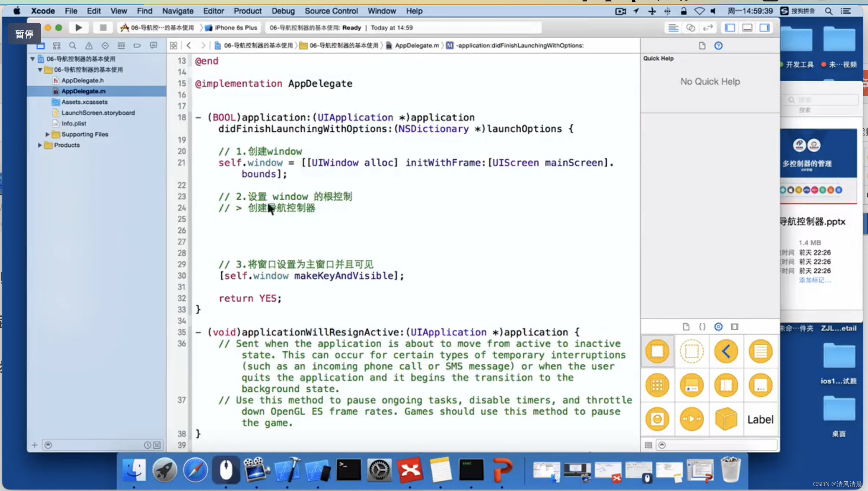This screenshot has width=868, height=491.
Task: Run the project with the Play button
Action: click(x=79, y=28)
